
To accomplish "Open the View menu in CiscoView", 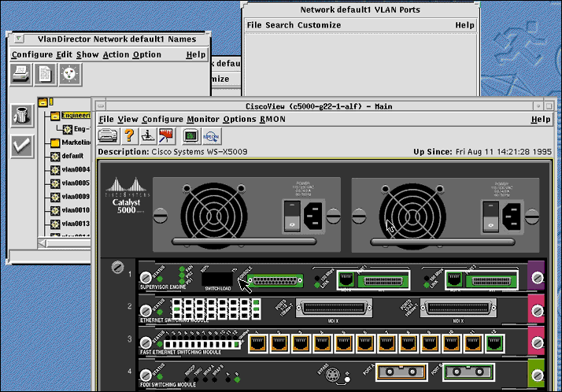I will point(128,120).
